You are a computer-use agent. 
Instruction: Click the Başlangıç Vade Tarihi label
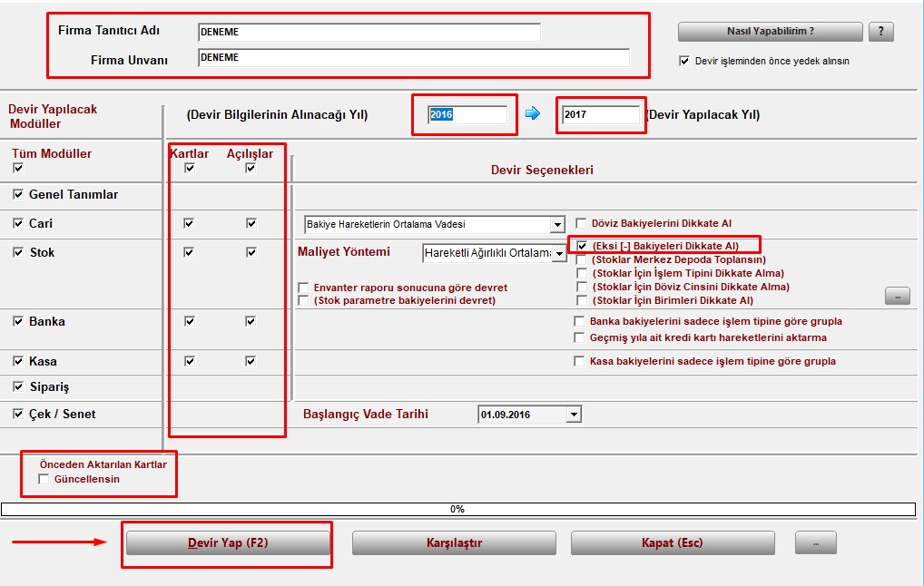(x=366, y=414)
